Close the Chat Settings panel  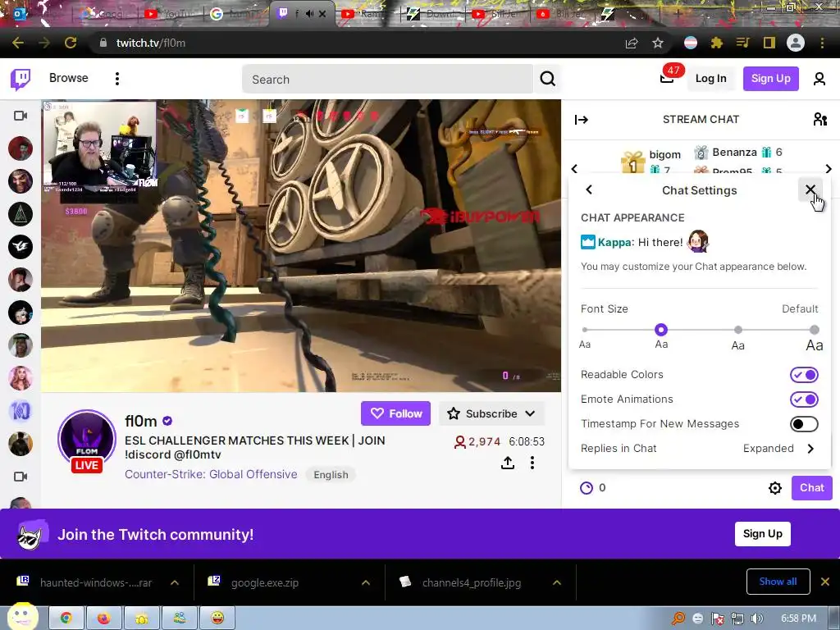(810, 189)
